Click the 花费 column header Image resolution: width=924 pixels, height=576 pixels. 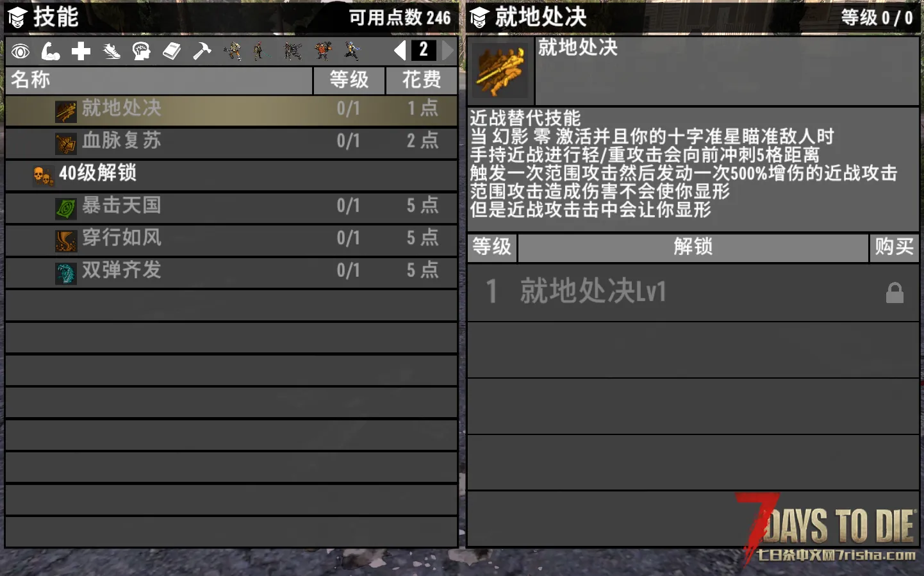[x=422, y=81]
